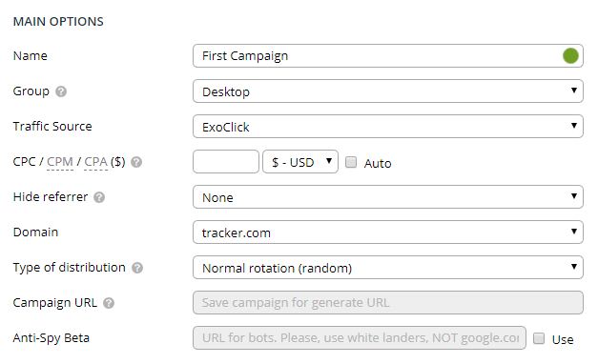The image size is (598, 364).
Task: Select the CPA cost model link
Action: coord(95,162)
